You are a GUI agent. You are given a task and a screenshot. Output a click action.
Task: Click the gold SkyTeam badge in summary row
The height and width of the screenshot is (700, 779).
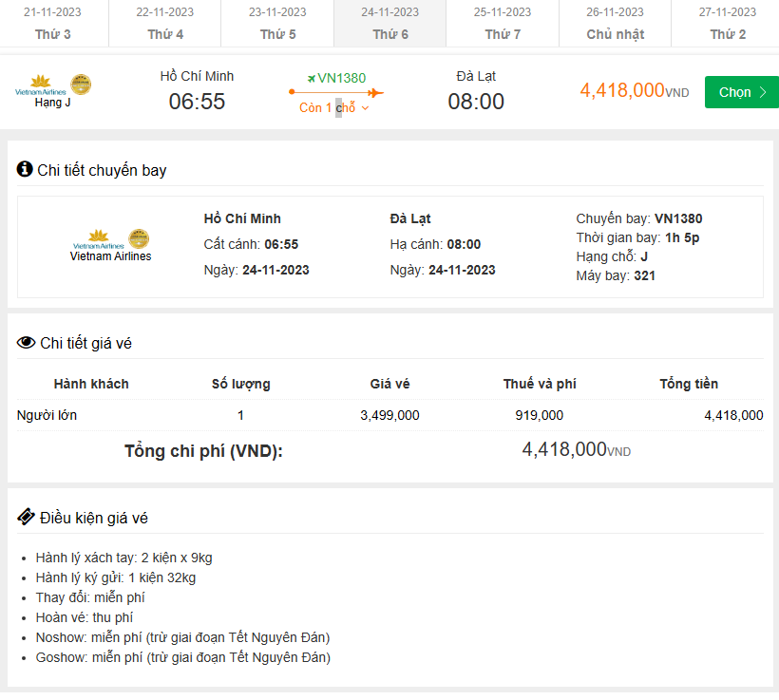point(82,85)
